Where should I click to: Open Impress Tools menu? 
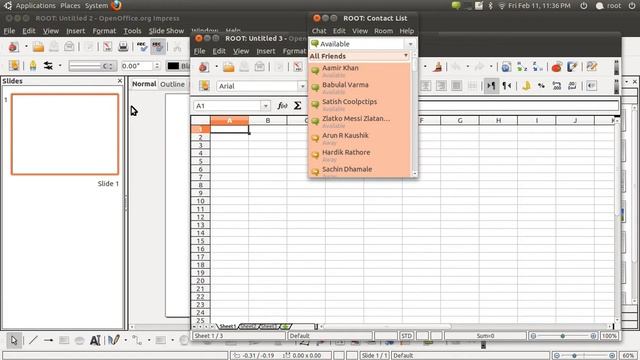(x=132, y=31)
